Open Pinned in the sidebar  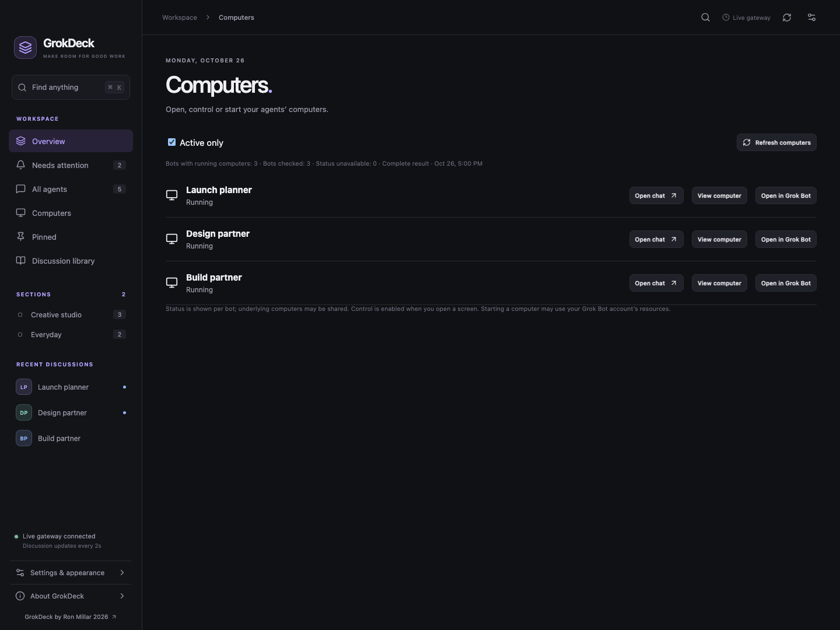pos(71,237)
